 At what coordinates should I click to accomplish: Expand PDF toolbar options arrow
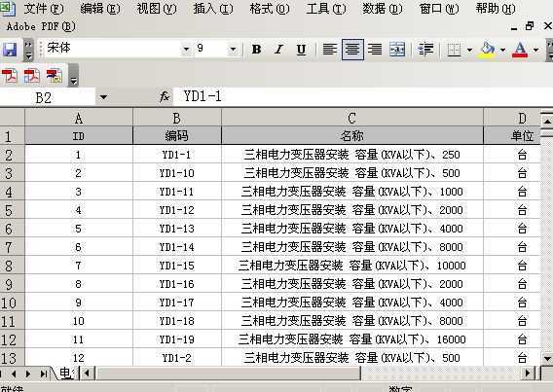[x=73, y=76]
